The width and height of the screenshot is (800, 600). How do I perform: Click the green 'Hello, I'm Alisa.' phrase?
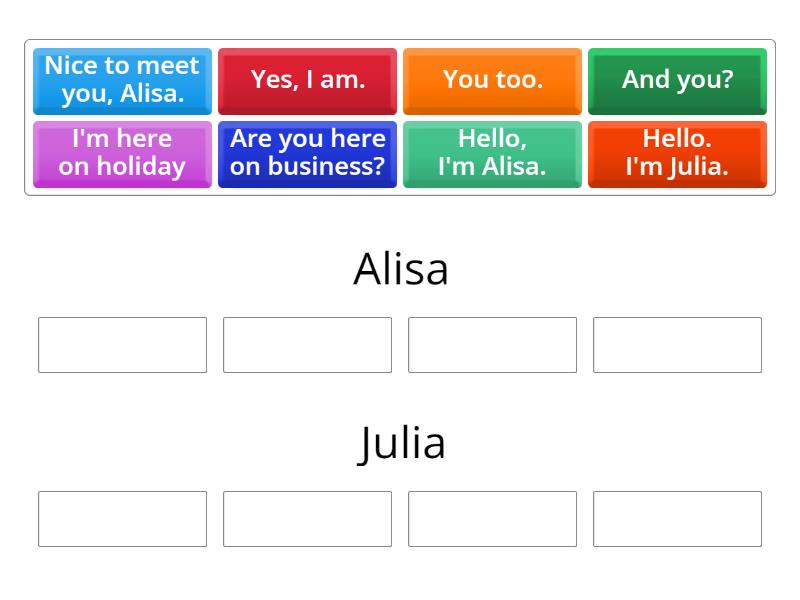[492, 153]
